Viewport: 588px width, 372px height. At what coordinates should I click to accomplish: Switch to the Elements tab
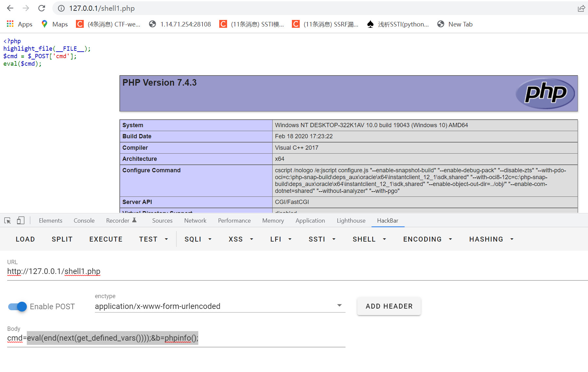50,221
